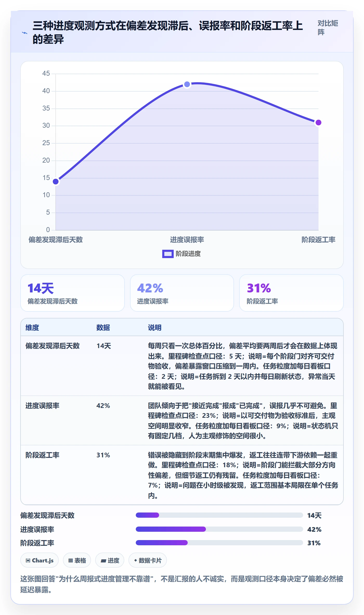Click the 数据卡片 tag chip
This screenshot has height=615, width=364.
147,560
